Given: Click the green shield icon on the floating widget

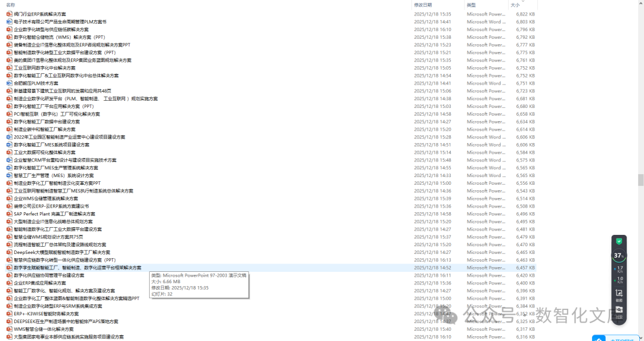Looking at the screenshot, I should tap(619, 241).
